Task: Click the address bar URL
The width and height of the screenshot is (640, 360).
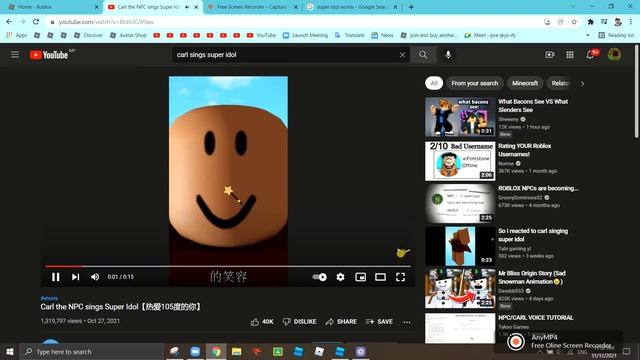Action: coord(106,22)
